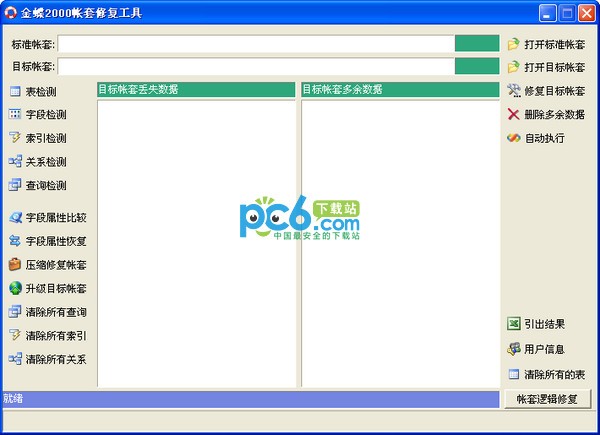
Task: Click the app icon in title bar
Action: (11, 13)
